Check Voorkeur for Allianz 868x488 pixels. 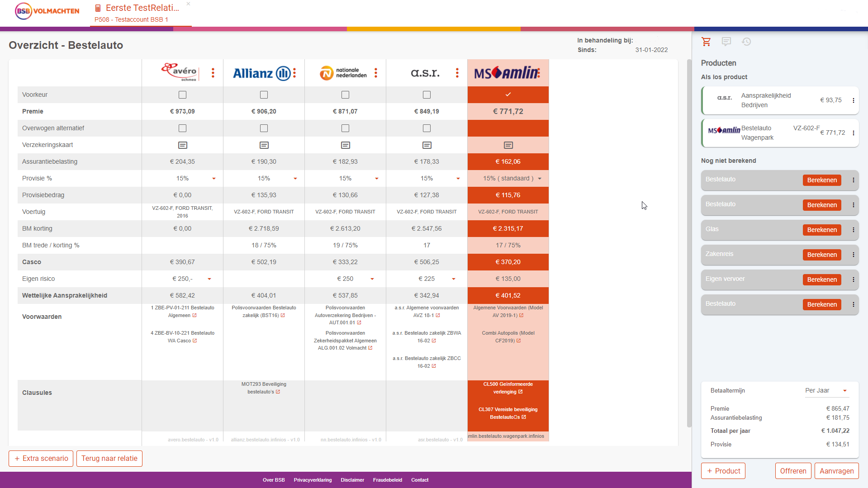[264, 95]
